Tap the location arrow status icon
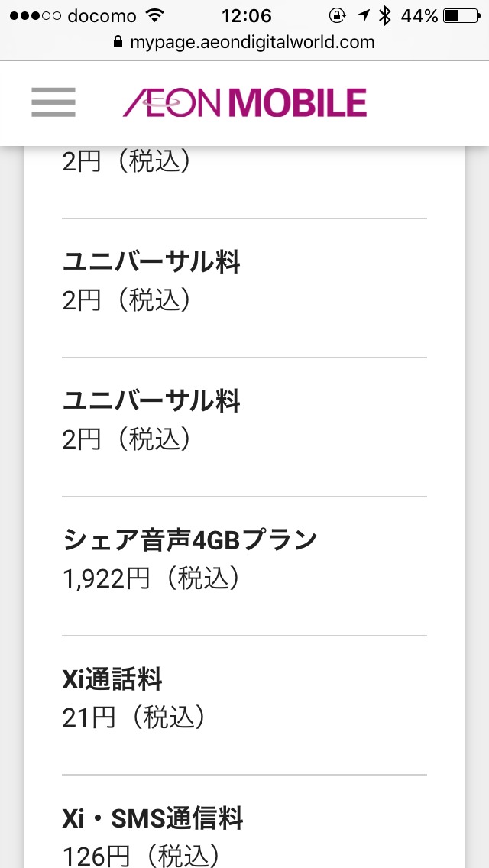 pos(361,15)
